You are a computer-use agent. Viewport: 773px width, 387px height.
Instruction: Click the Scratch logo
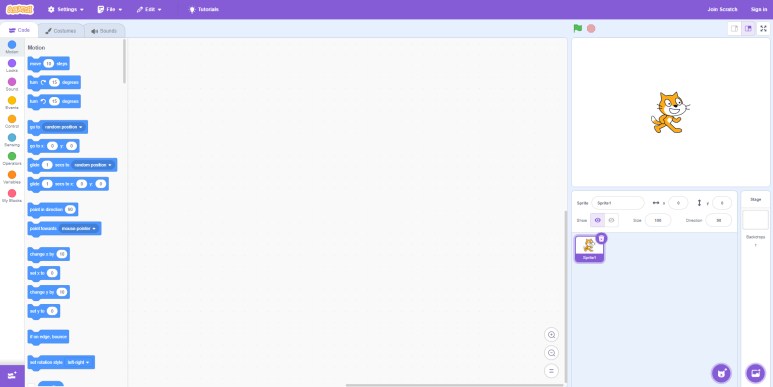[x=20, y=9]
